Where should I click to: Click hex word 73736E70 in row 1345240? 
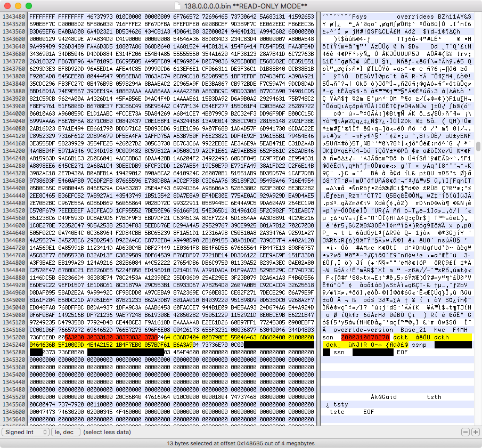coord(215,345)
